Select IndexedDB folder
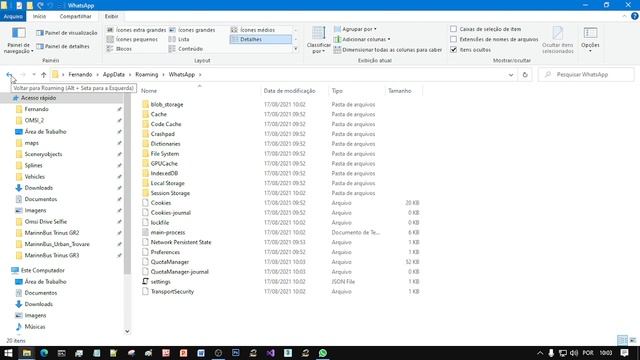Screen dimensions: 640x360 [164, 173]
